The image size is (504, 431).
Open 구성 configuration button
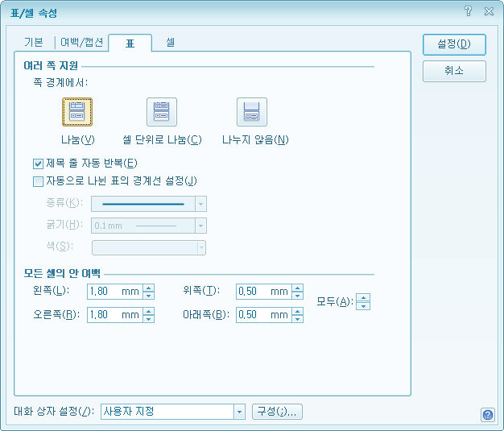277,412
